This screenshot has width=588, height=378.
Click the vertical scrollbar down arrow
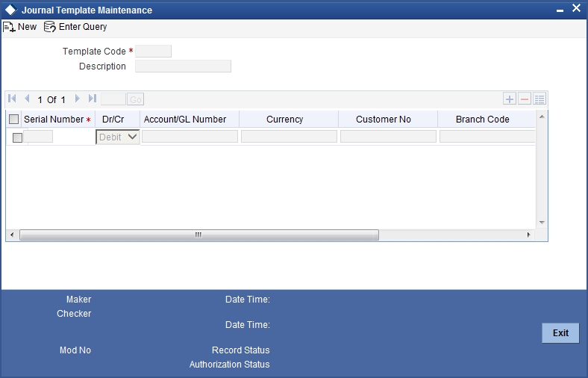(542, 223)
